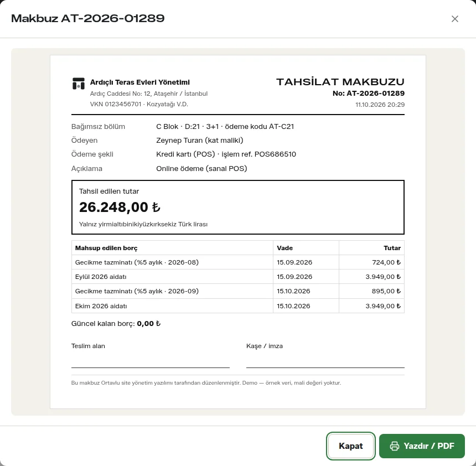
Task: Click the Açıklama label
Action: (x=87, y=168)
